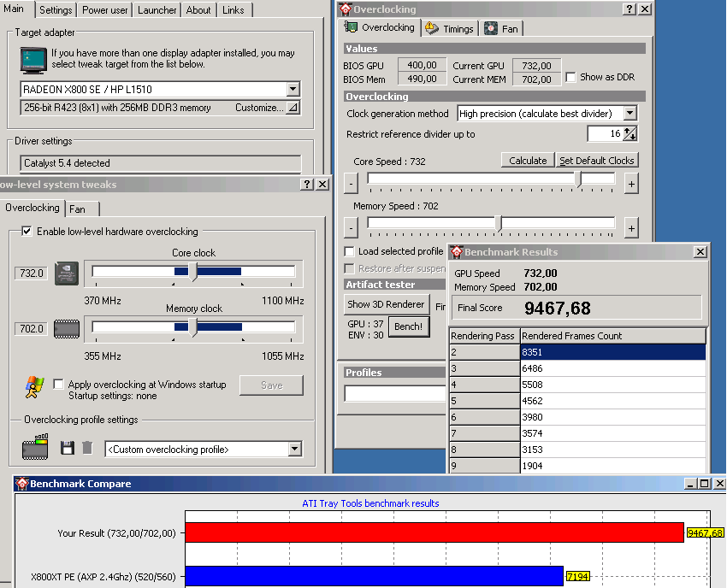This screenshot has height=588, width=727.
Task: Close the low-level system tweaks window
Action: (322, 184)
